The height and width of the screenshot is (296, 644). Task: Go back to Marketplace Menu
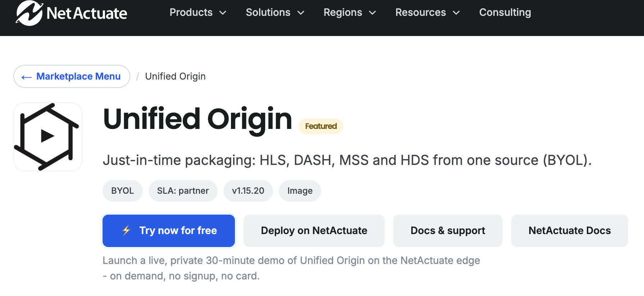(72, 76)
